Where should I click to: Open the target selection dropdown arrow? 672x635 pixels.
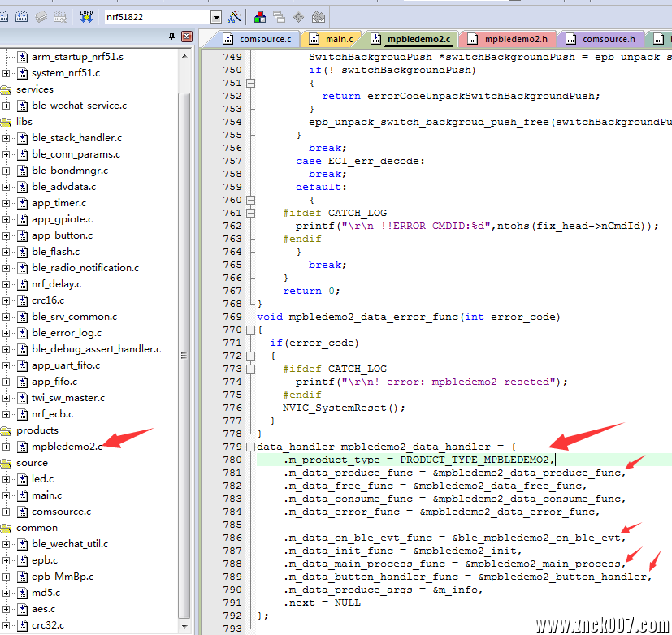[216, 17]
